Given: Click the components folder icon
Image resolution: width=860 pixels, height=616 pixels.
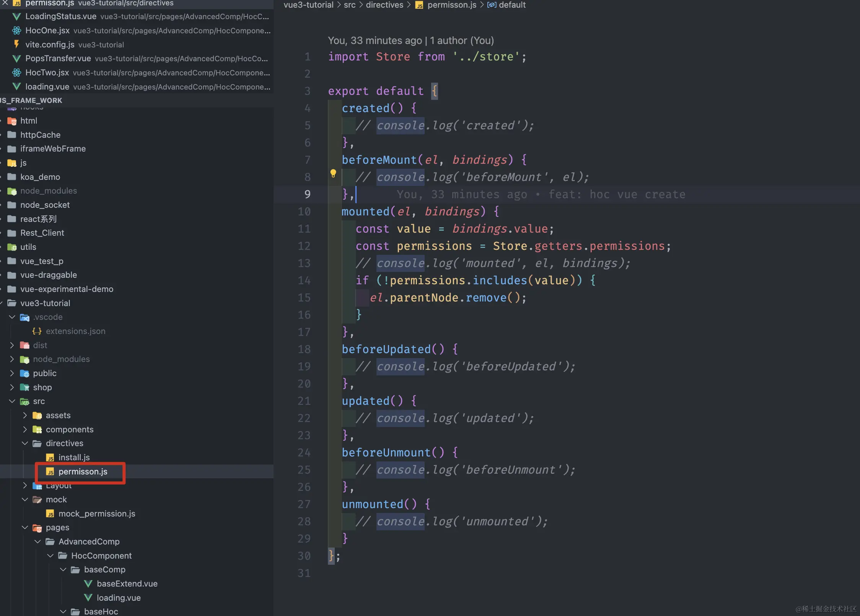Looking at the screenshot, I should pos(37,430).
